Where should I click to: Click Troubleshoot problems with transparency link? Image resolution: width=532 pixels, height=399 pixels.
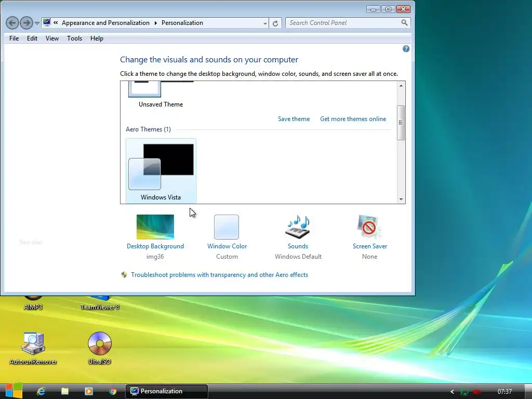[x=220, y=275]
